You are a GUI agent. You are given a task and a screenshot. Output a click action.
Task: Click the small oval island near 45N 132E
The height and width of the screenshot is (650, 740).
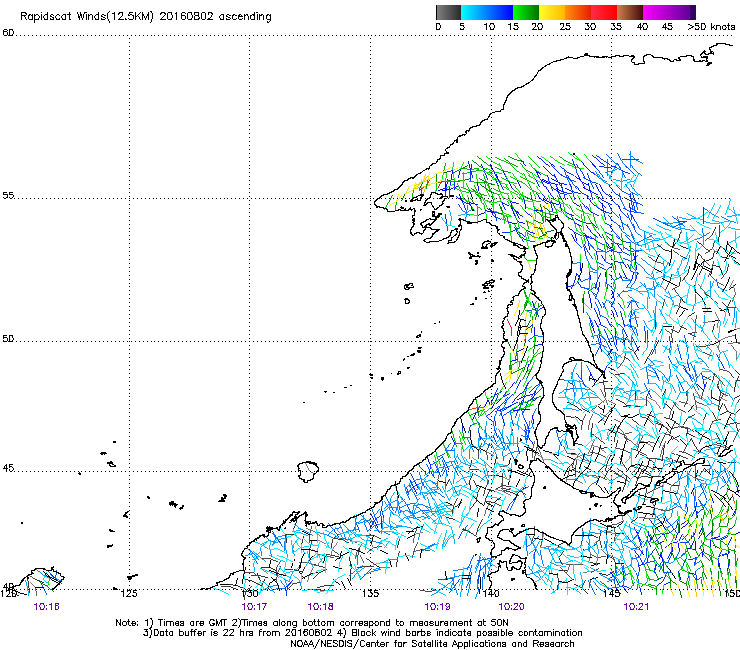pyautogui.click(x=308, y=472)
